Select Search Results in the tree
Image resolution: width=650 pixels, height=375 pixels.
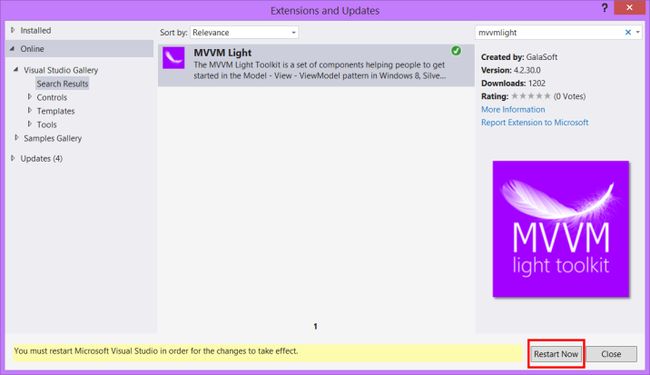click(62, 84)
